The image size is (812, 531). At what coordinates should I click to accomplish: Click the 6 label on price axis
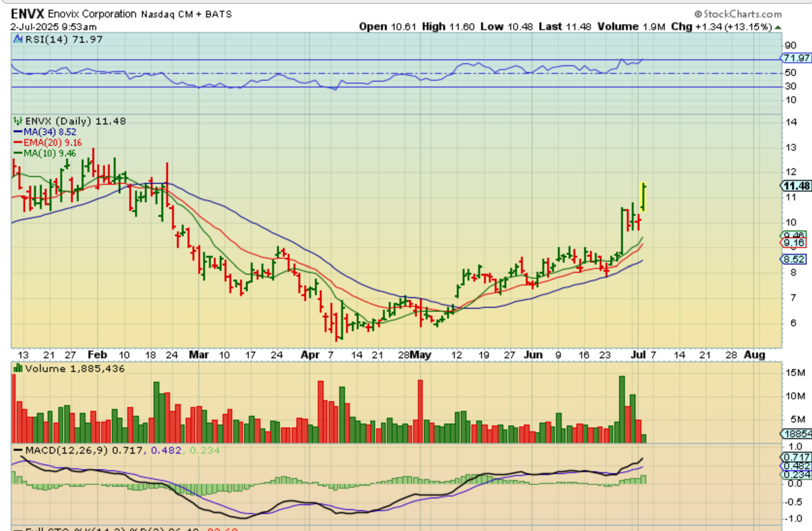click(x=793, y=323)
